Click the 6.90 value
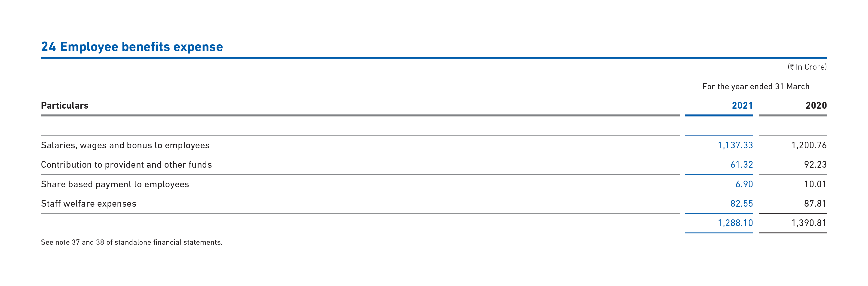The width and height of the screenshot is (868, 286). (x=744, y=184)
